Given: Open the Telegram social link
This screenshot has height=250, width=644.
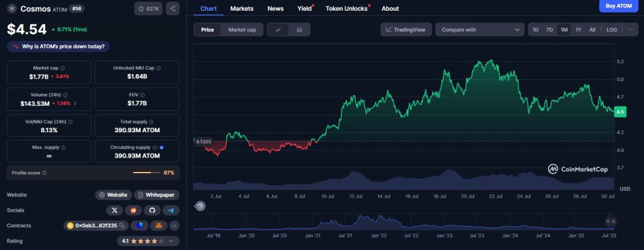Looking at the screenshot, I should point(171,210).
